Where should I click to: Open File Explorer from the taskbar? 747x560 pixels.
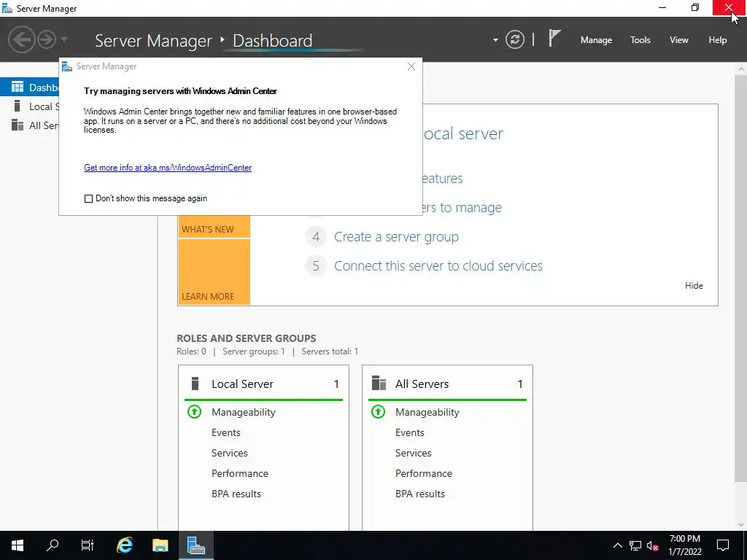tap(160, 545)
